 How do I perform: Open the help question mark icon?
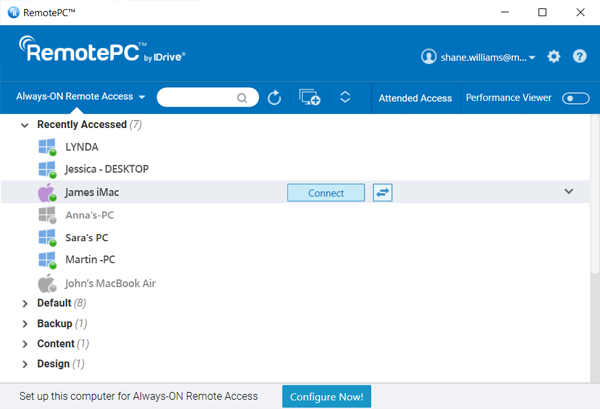(579, 57)
